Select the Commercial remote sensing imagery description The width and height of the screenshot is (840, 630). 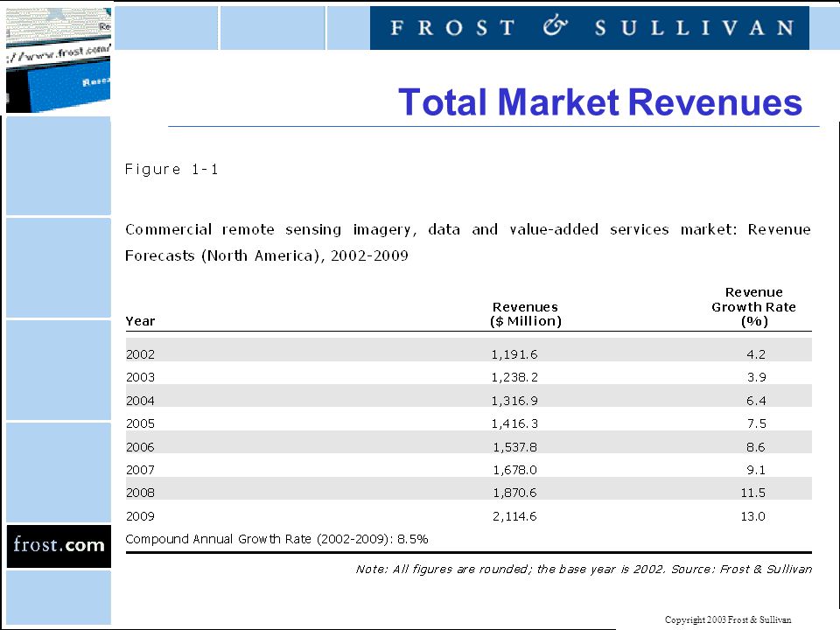click(x=467, y=242)
